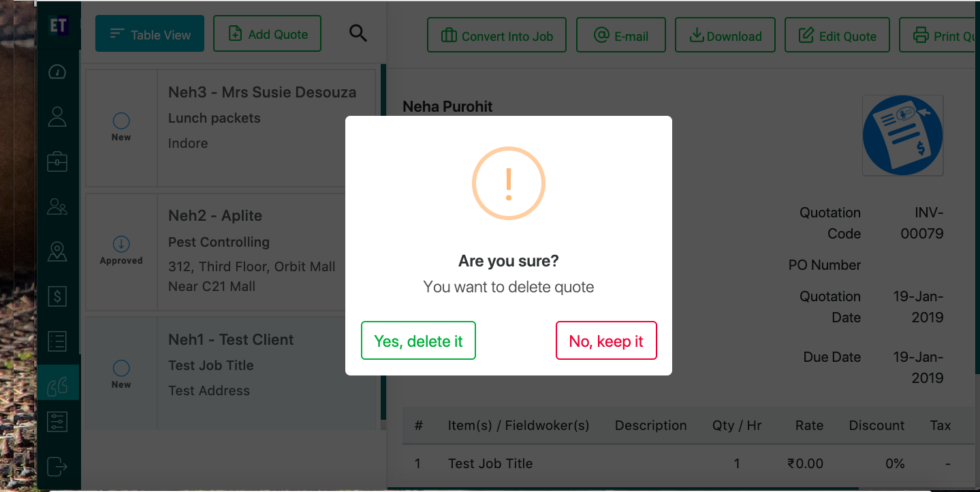Open the briefcase jobs icon in sidebar
The width and height of the screenshot is (980, 492).
(x=57, y=162)
